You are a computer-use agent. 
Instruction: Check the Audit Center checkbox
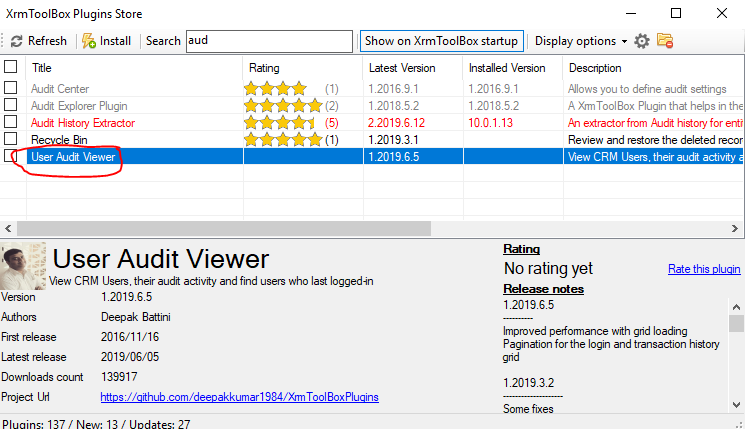tap(10, 87)
